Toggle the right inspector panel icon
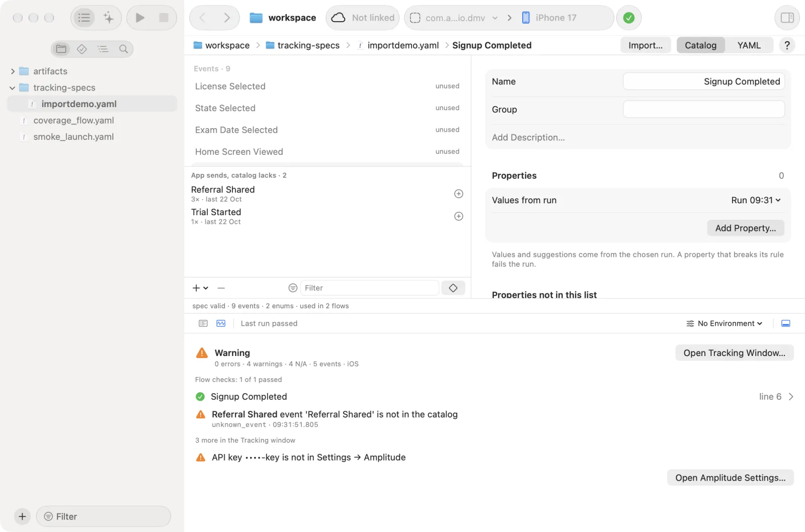This screenshot has width=805, height=532. [x=787, y=18]
